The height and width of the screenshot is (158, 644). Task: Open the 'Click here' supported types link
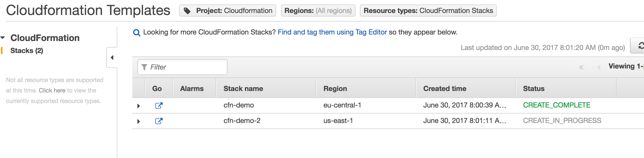[52, 90]
